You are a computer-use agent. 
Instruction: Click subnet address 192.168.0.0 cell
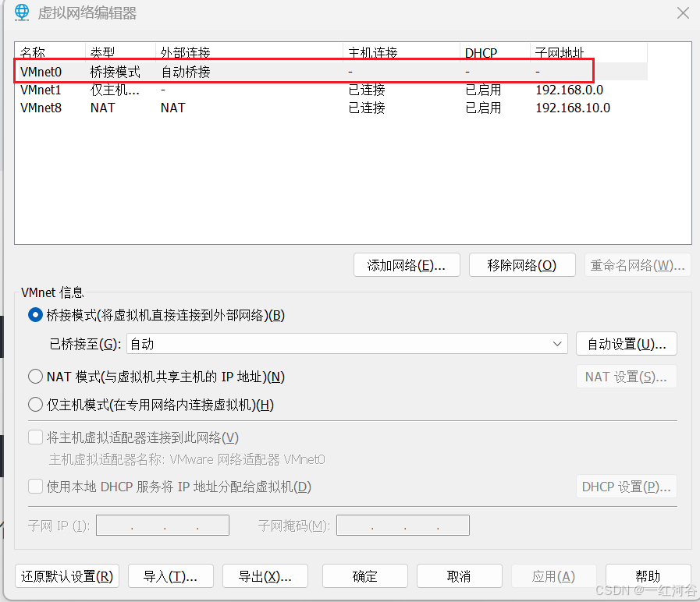[x=569, y=90]
